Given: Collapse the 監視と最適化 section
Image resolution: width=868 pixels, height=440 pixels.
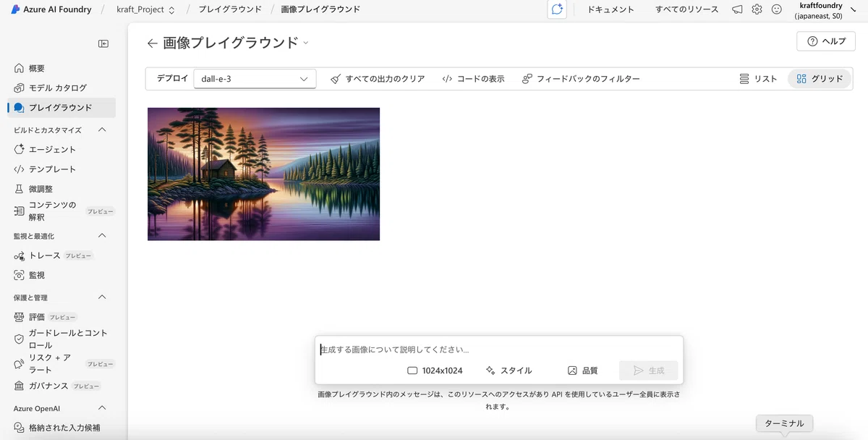Looking at the screenshot, I should point(102,236).
